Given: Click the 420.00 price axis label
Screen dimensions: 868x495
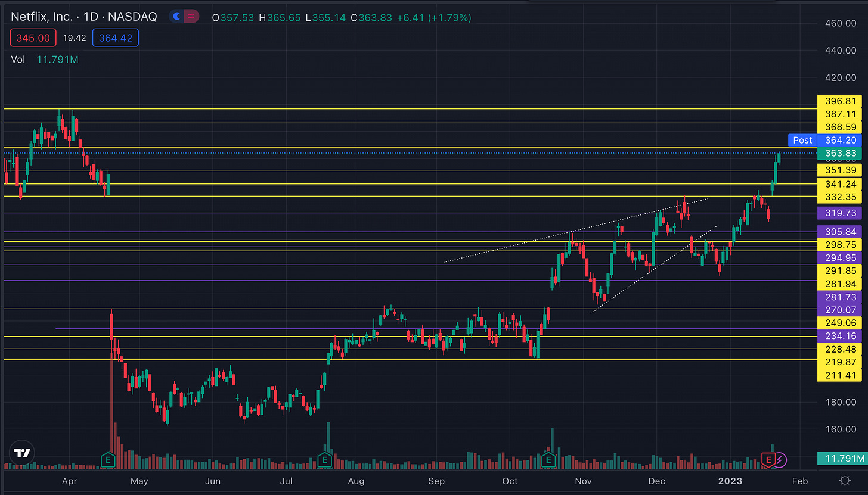Looking at the screenshot, I should click(x=841, y=77).
